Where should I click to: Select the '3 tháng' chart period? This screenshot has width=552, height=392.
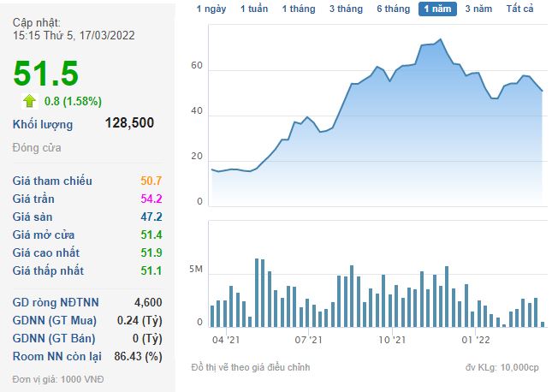click(346, 9)
